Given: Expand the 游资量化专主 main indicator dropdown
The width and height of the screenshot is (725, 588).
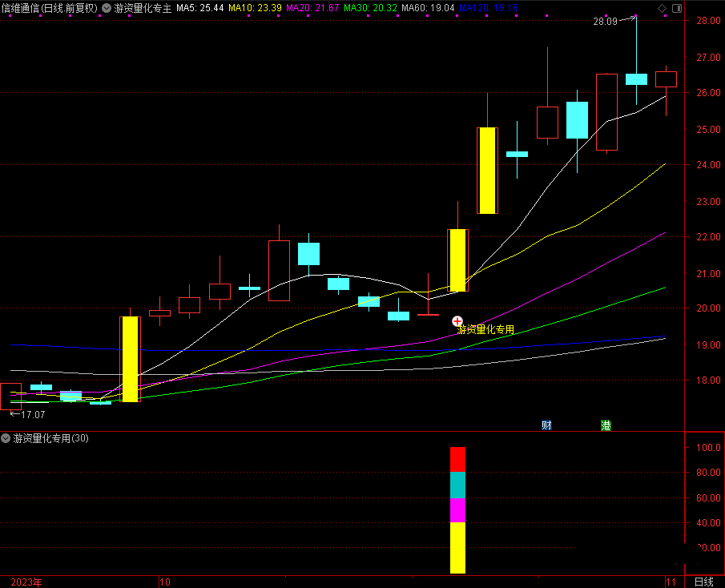Looking at the screenshot, I should [x=107, y=8].
